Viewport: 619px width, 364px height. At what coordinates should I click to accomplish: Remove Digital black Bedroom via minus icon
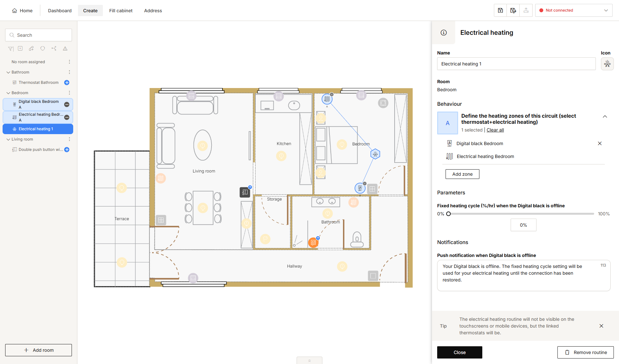[x=67, y=104]
